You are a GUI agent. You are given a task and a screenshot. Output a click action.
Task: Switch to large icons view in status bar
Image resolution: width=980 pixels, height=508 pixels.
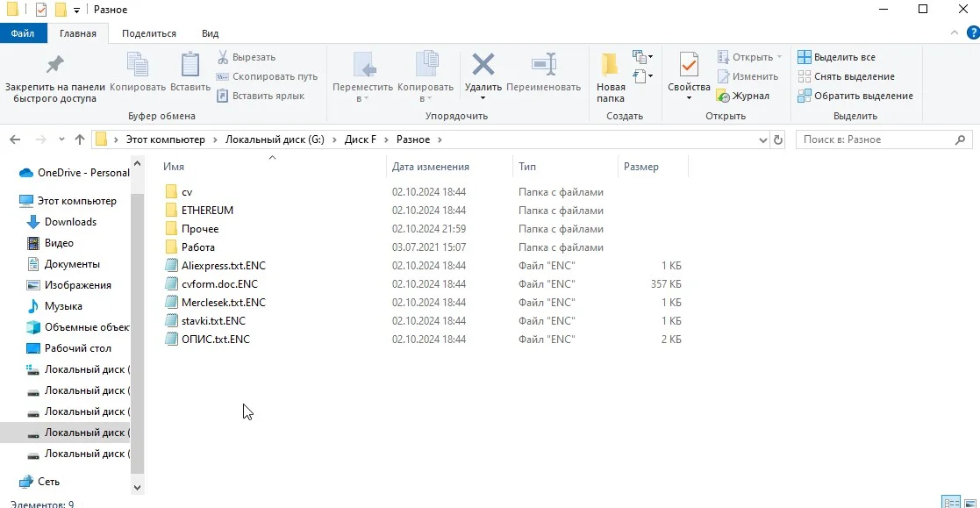[x=969, y=502]
